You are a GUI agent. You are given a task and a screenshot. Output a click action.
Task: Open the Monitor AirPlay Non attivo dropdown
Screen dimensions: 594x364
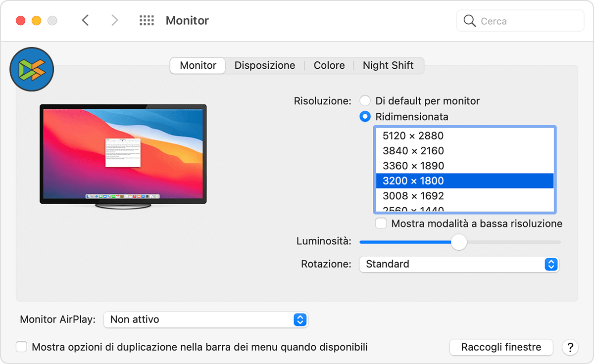[x=205, y=319]
